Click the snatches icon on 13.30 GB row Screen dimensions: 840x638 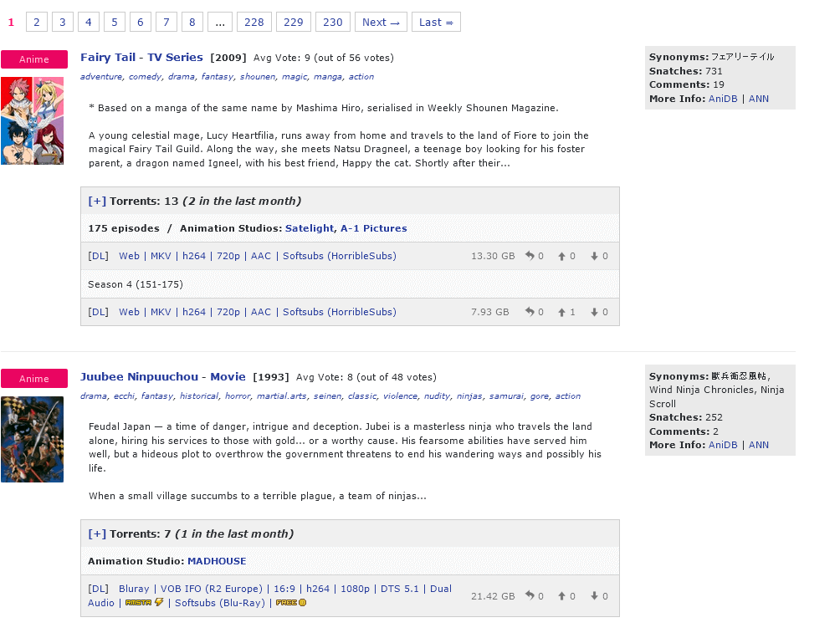[x=530, y=256]
